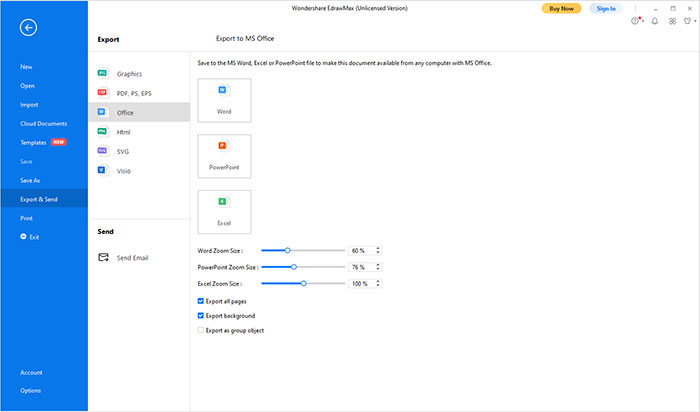Open the notifications bell
The image size is (700, 412).
654,21
